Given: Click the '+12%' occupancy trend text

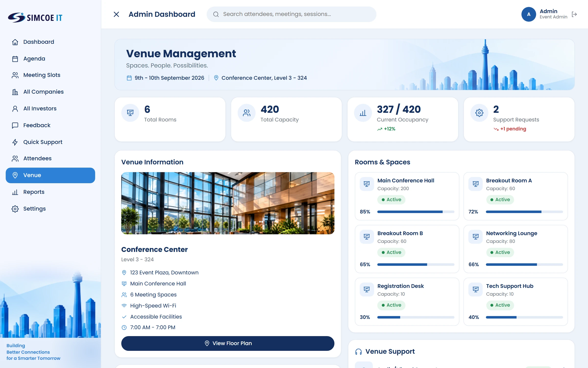Looking at the screenshot, I should point(390,129).
